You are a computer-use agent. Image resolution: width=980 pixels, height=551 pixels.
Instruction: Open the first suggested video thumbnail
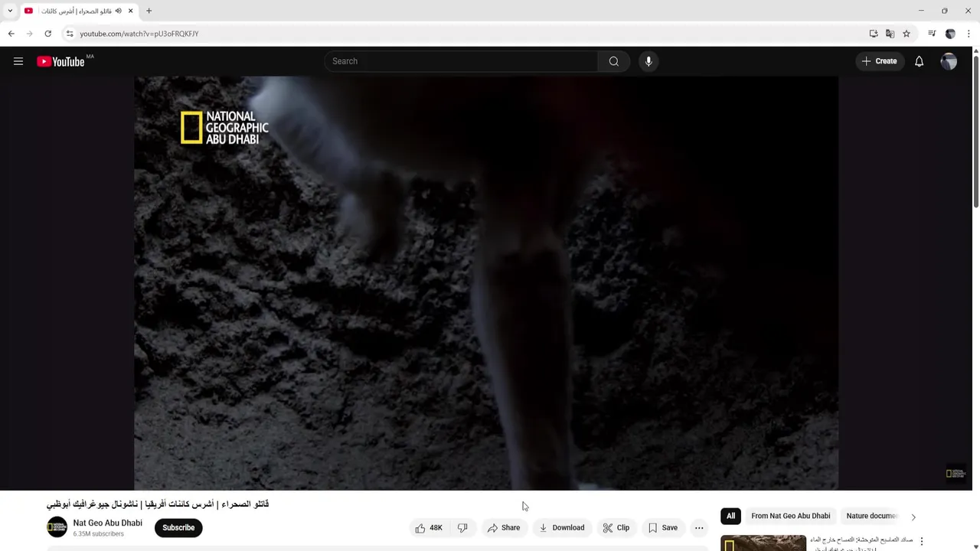click(763, 543)
